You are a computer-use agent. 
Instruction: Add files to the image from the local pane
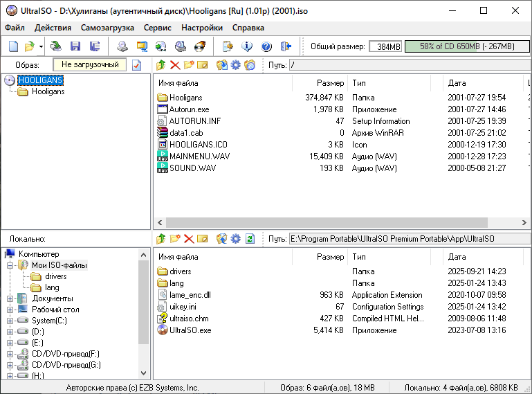pos(222,239)
